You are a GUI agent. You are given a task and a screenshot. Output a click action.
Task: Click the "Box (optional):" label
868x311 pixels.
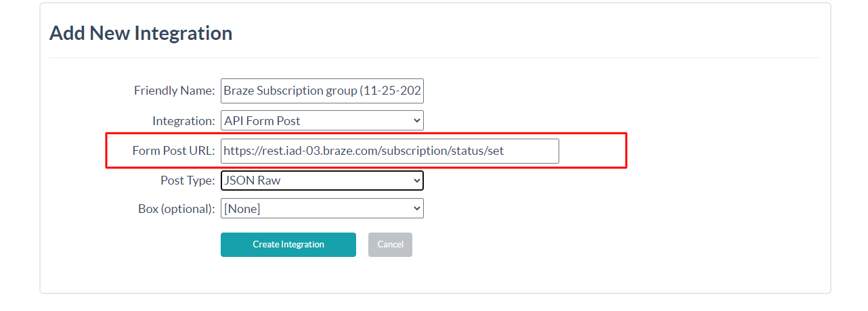point(176,208)
